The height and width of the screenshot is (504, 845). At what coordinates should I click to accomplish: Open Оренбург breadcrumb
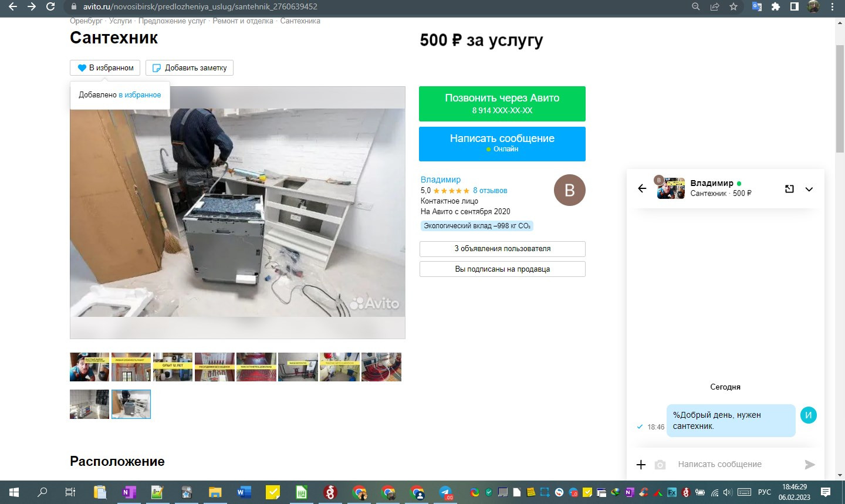click(x=86, y=21)
